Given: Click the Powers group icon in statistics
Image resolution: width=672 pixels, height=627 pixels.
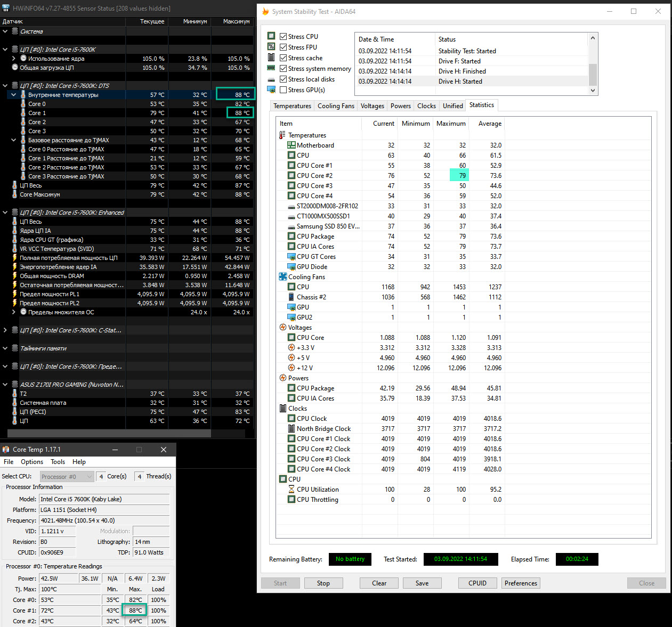Looking at the screenshot, I should 283,378.
